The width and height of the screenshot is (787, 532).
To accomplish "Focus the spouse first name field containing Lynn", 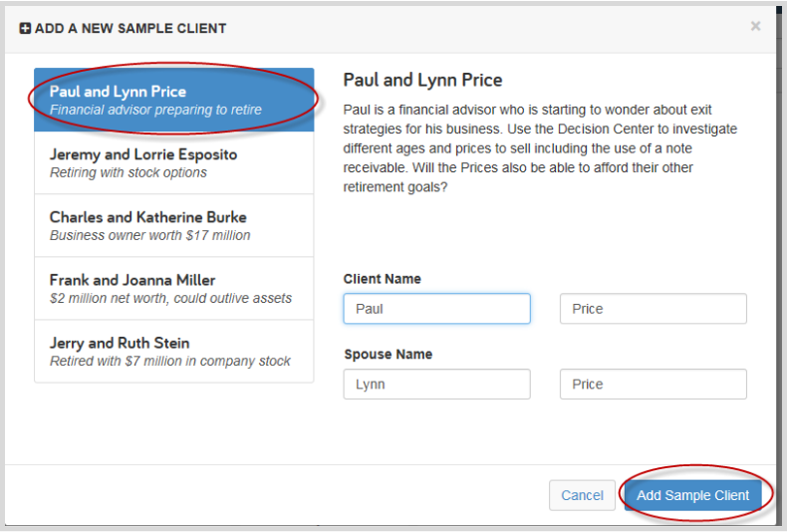I will pos(436,385).
